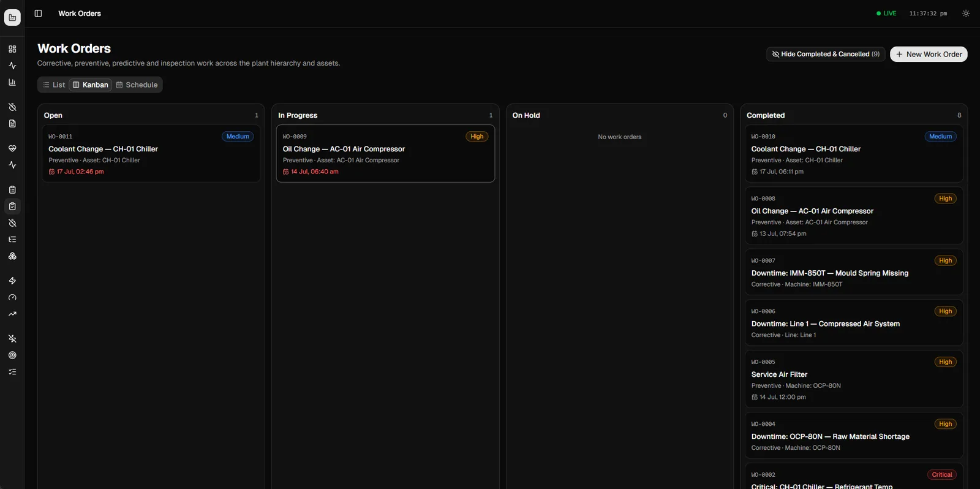Select the Kanban view tab
The image size is (980, 489).
[91, 85]
